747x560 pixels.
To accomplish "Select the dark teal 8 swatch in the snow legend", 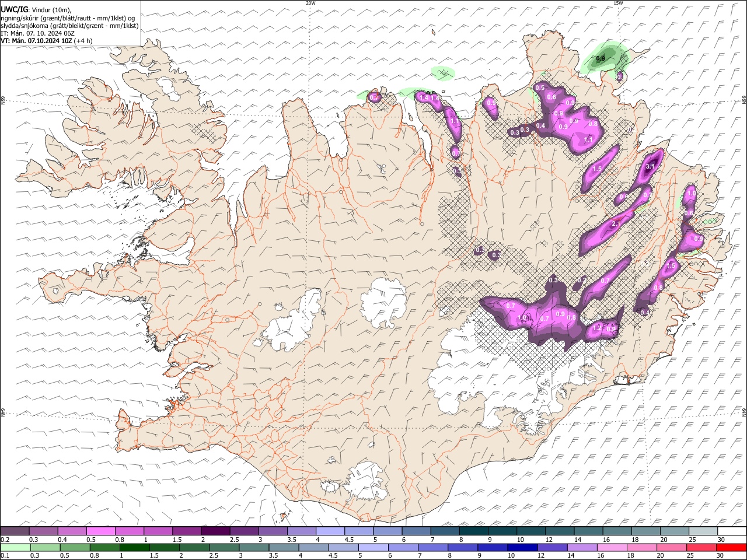I will pyautogui.click(x=473, y=531).
